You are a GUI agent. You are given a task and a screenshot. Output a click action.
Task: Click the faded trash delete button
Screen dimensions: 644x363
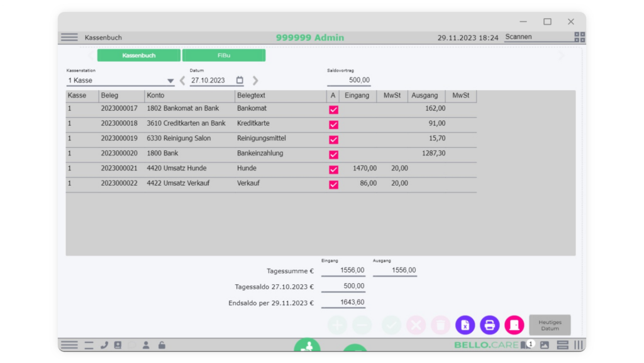pos(440,325)
